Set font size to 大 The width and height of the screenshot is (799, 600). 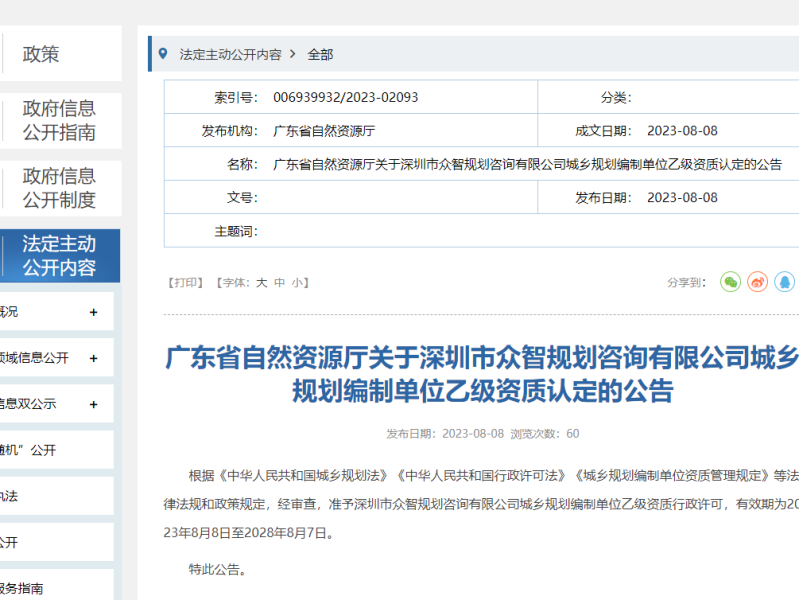pos(261,282)
